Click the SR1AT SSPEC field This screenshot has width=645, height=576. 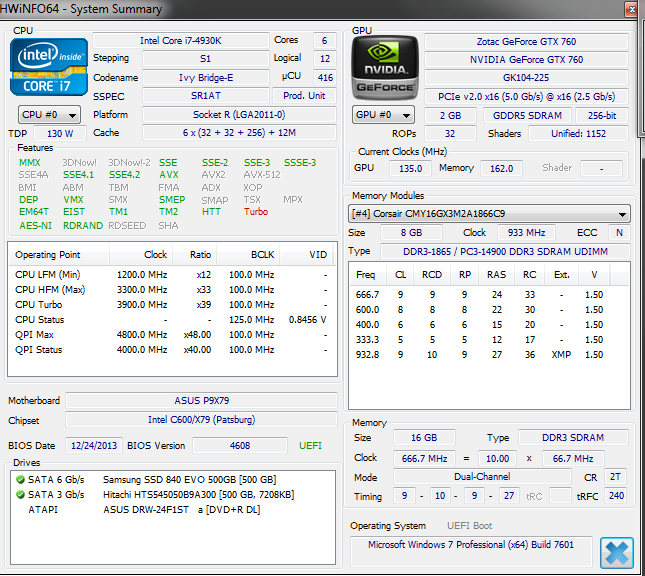[x=206, y=96]
